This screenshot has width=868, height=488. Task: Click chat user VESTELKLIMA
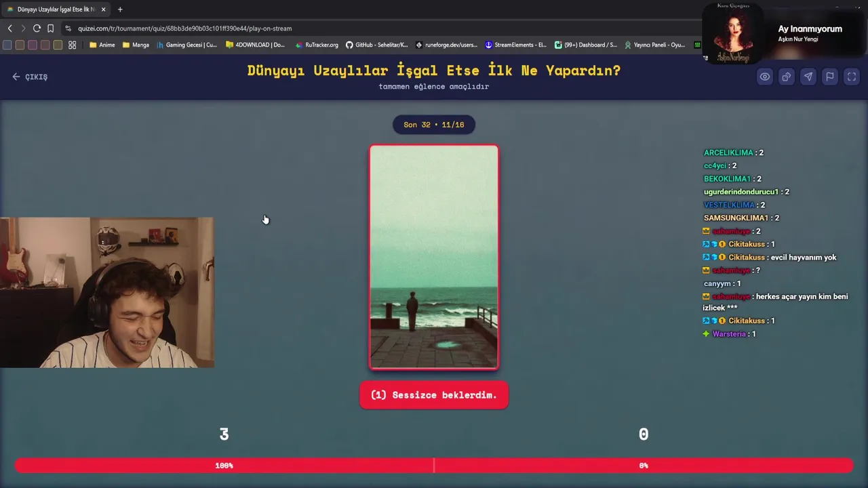pos(729,205)
